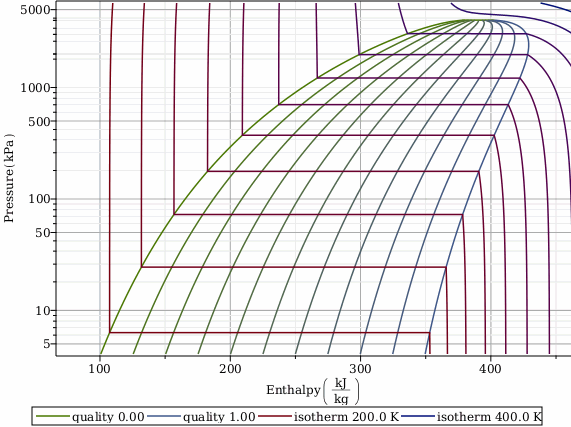
Task: Click the Pressure (kPa) axis title
Action: point(9,178)
